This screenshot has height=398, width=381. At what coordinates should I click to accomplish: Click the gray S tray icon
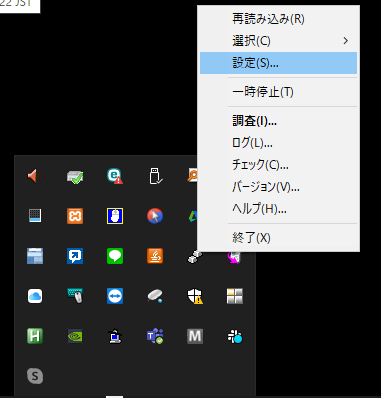click(35, 376)
